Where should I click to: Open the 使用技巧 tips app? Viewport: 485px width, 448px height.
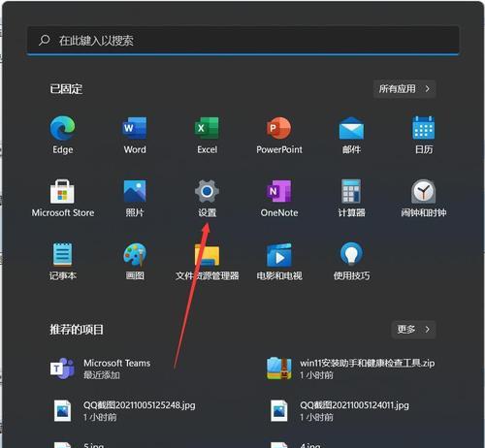tap(351, 261)
